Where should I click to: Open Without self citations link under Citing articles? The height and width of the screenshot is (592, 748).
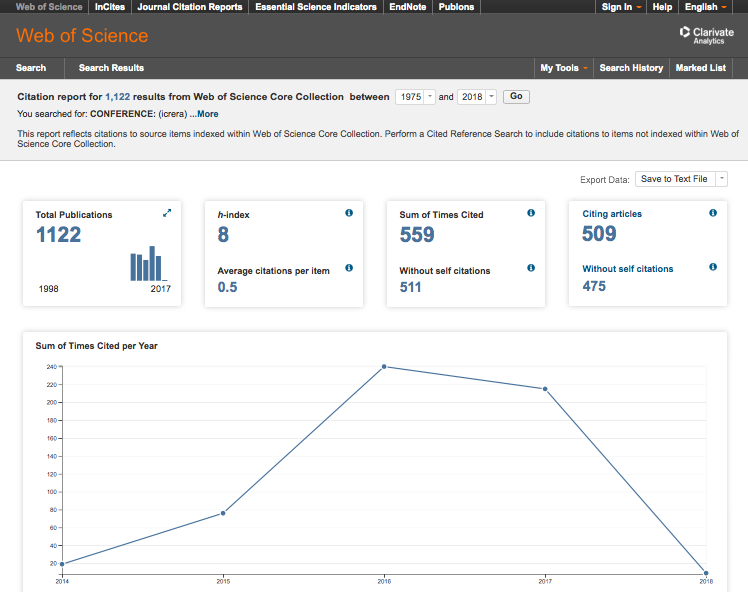[628, 269]
